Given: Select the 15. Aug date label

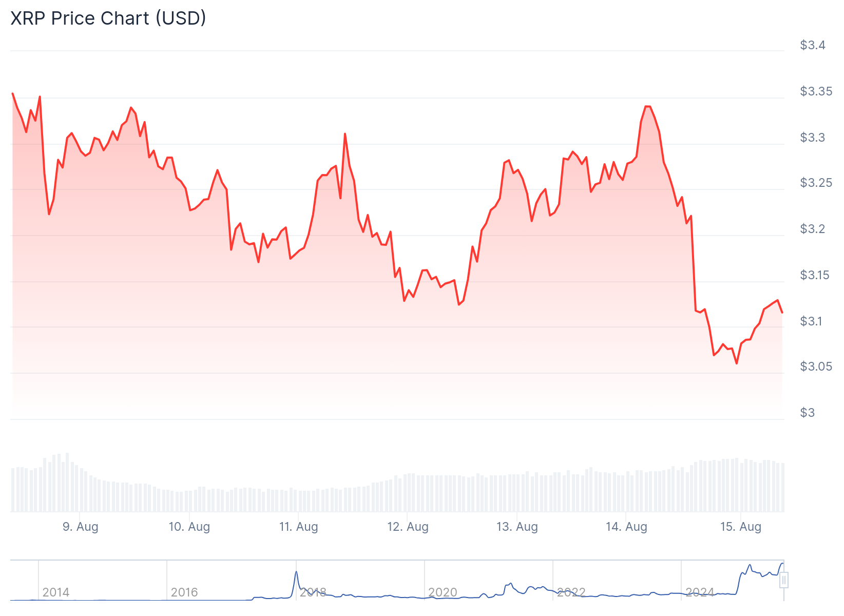Looking at the screenshot, I should [x=741, y=527].
